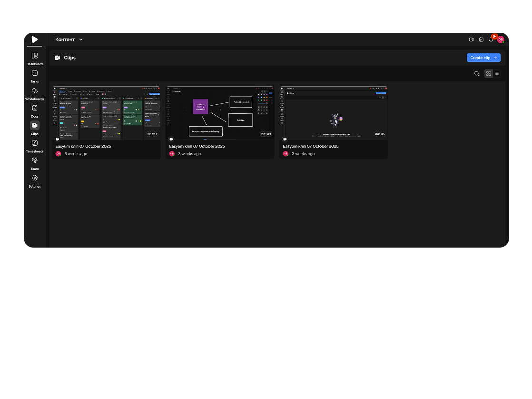Go to the Tasks section
This screenshot has height=399, width=532.
point(35,76)
